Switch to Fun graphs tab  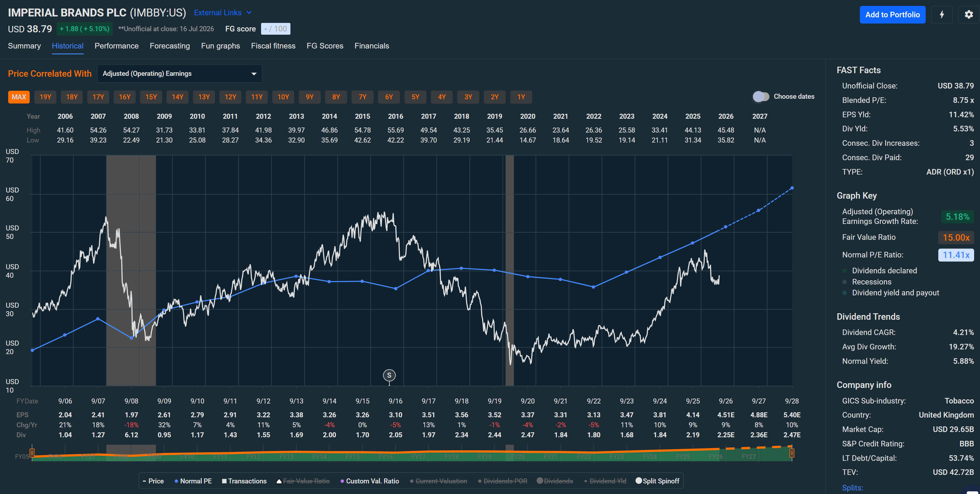220,46
